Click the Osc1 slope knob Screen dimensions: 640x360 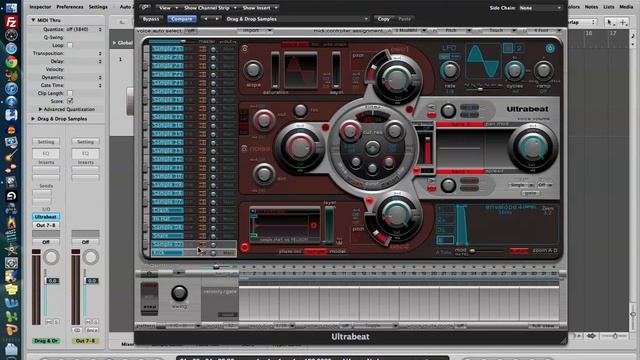coord(253,70)
